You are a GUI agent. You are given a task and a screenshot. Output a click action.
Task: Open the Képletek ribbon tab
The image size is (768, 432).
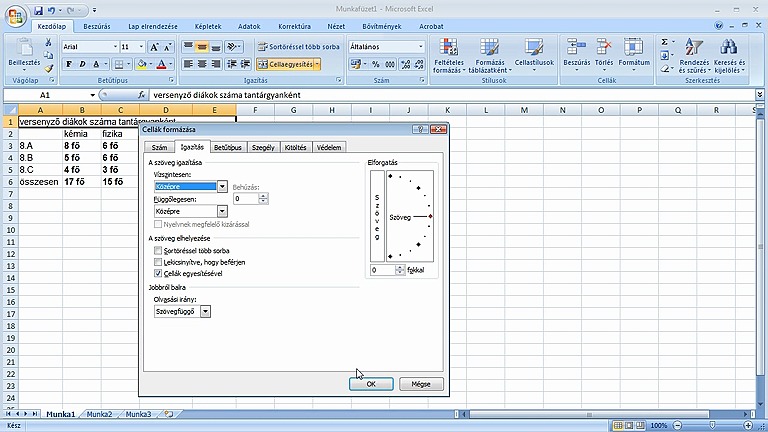(x=208, y=26)
